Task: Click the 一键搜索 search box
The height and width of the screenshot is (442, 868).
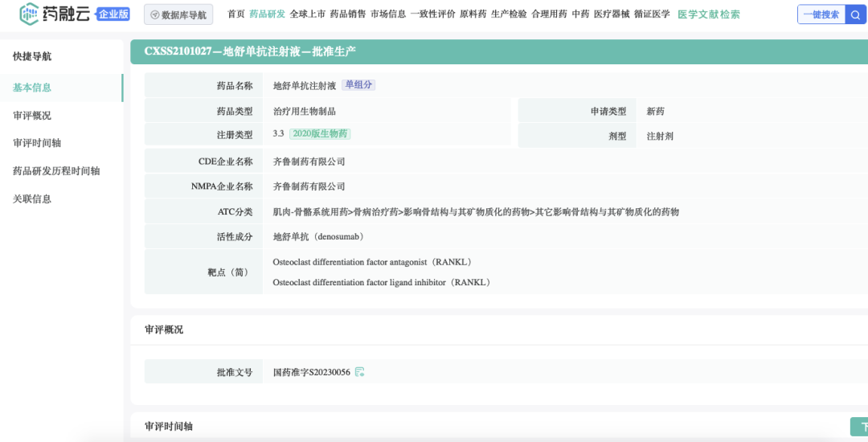Action: point(821,15)
